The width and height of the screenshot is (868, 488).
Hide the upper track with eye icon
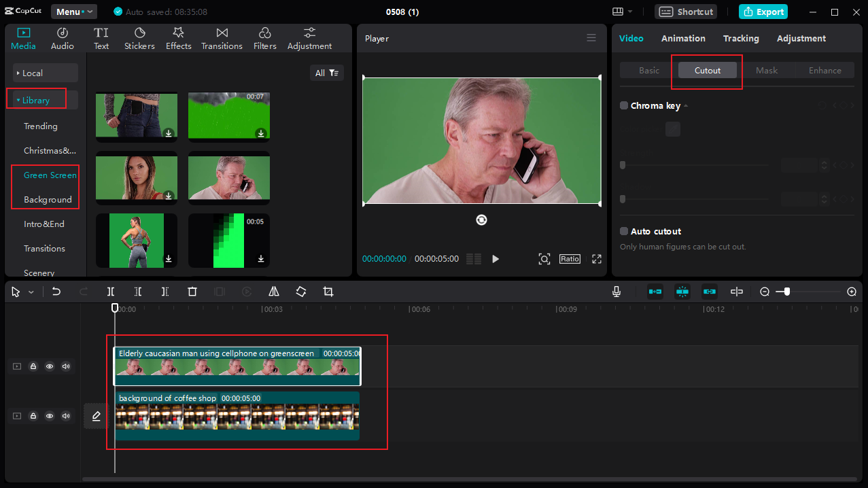50,366
